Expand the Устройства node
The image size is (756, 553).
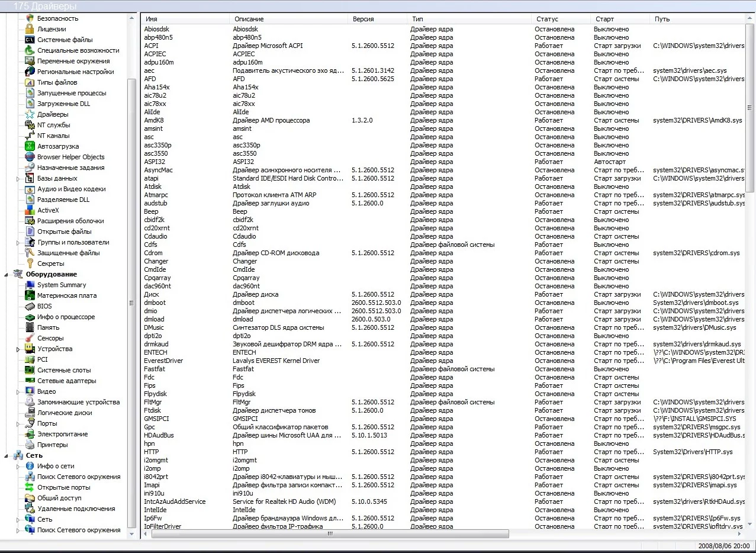click(18, 349)
